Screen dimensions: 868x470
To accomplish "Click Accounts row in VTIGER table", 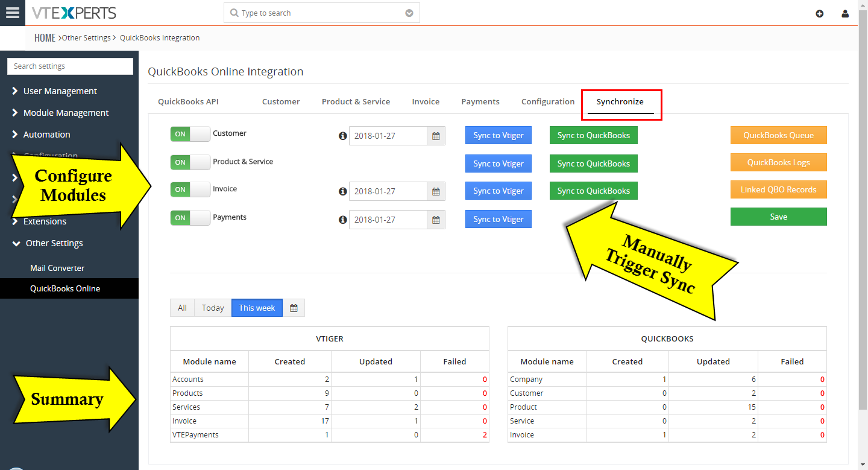I will click(x=330, y=379).
